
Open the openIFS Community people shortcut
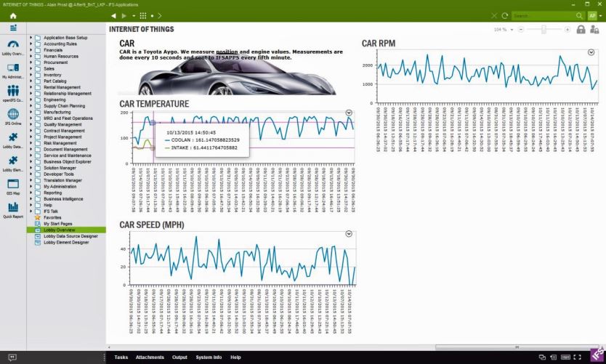[13, 94]
